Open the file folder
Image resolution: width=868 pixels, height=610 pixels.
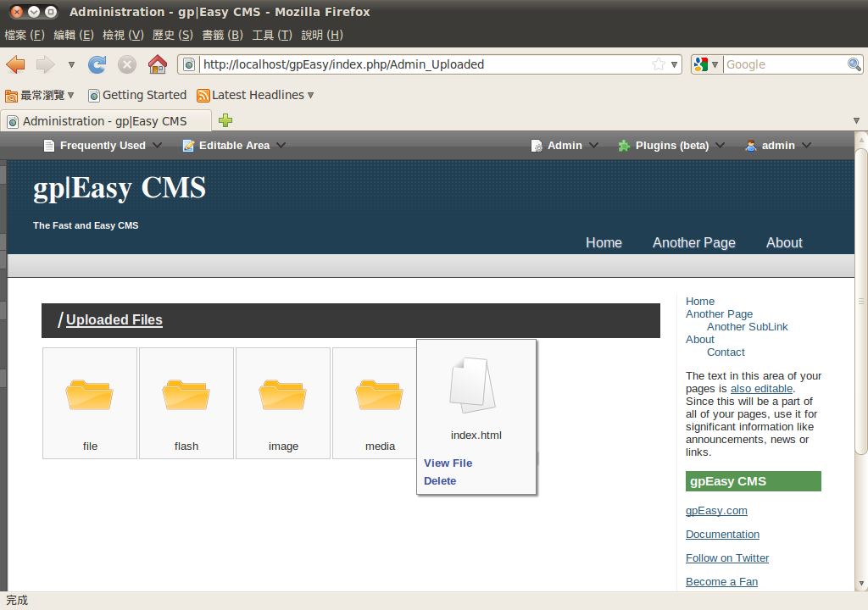click(x=90, y=403)
